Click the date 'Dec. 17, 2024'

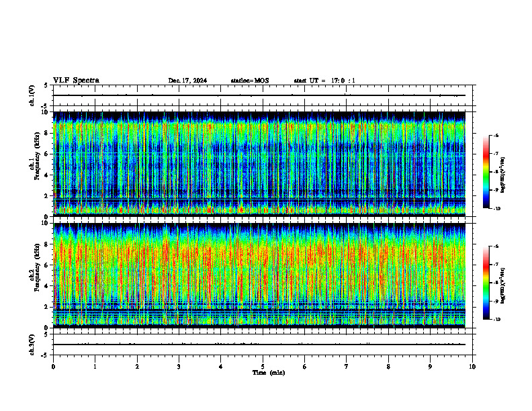(187, 81)
